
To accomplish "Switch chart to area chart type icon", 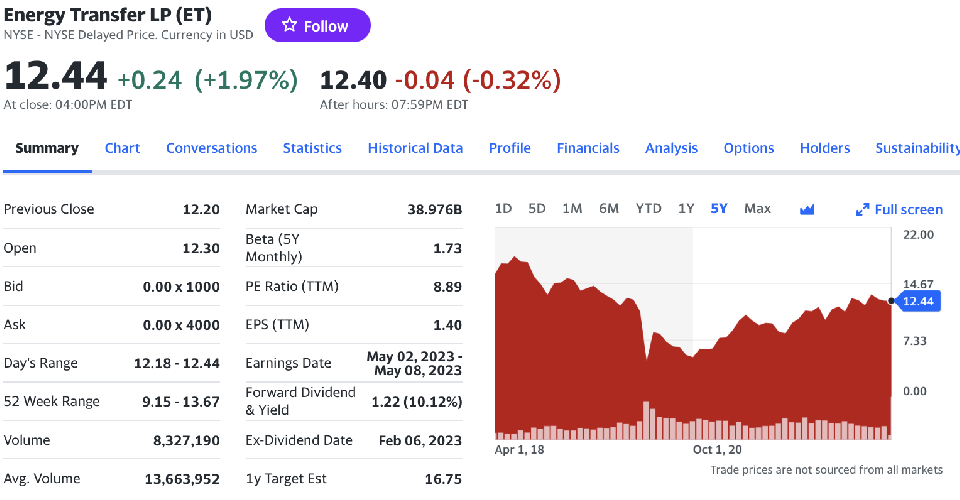I will 808,209.
